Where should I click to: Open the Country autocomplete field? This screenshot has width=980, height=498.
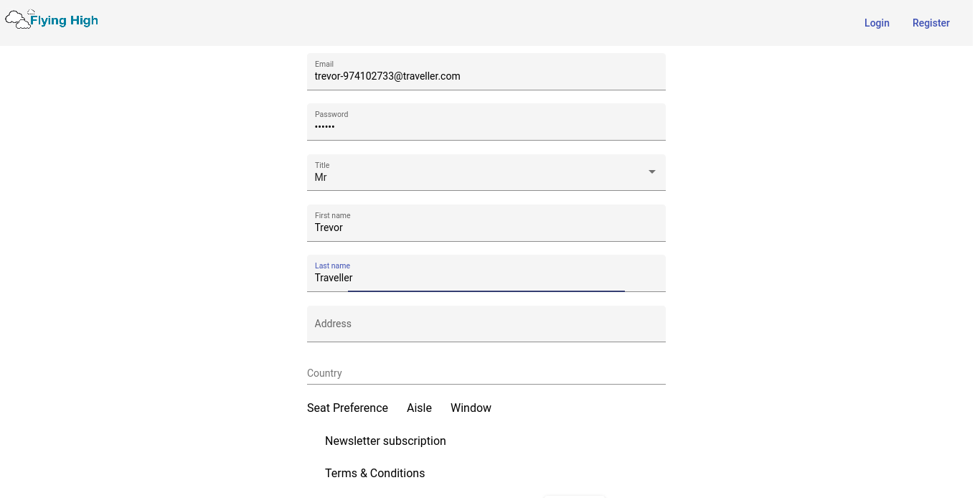486,373
